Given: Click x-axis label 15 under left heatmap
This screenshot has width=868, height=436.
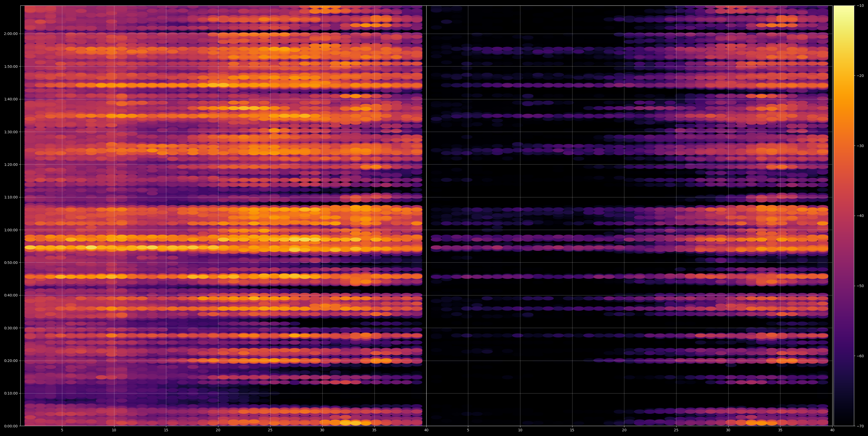Looking at the screenshot, I should [166, 430].
